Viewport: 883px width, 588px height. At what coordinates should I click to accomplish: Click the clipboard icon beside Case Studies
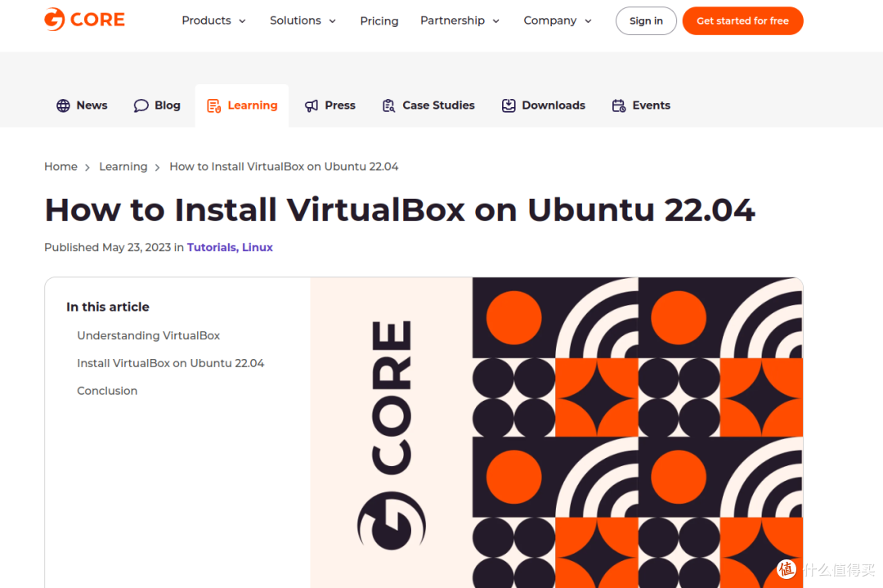pyautogui.click(x=388, y=105)
